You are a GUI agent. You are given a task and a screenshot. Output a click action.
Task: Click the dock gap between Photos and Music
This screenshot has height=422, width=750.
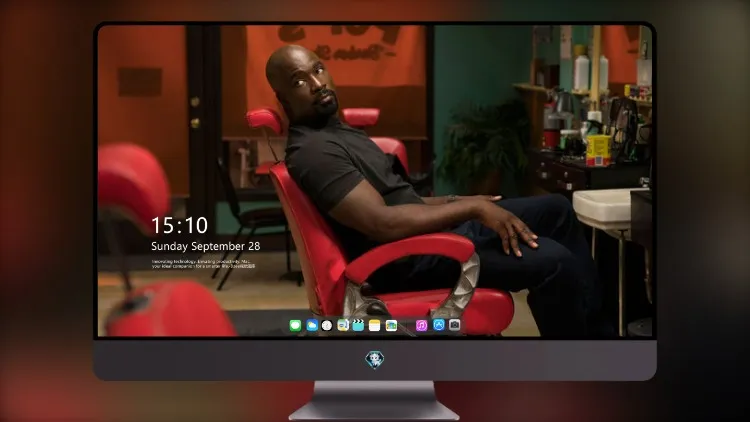click(407, 326)
